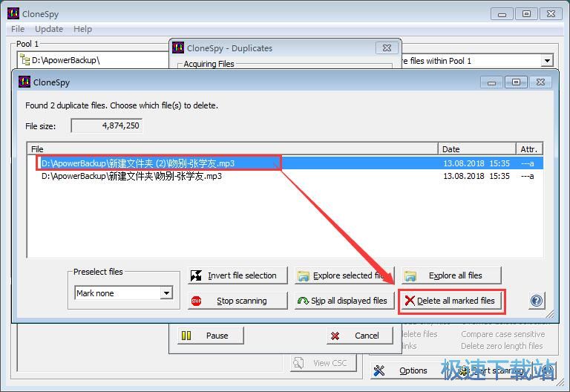Viewport: 570px width, 392px height.
Task: Click the invert selection checkered icon
Action: 196,275
